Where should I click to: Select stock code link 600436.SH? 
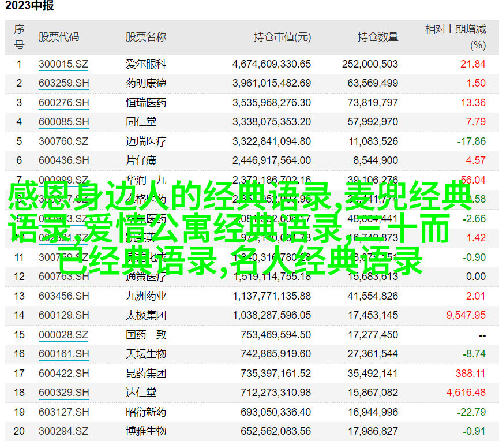63,160
